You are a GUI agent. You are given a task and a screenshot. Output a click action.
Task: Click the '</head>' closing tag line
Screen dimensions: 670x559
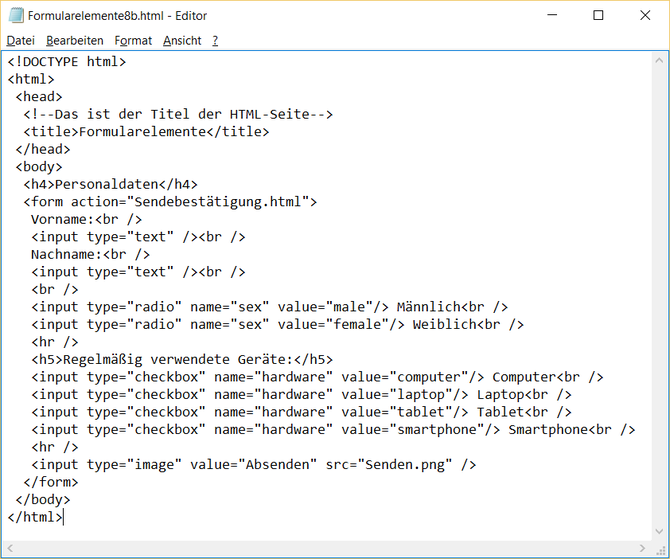point(43,149)
